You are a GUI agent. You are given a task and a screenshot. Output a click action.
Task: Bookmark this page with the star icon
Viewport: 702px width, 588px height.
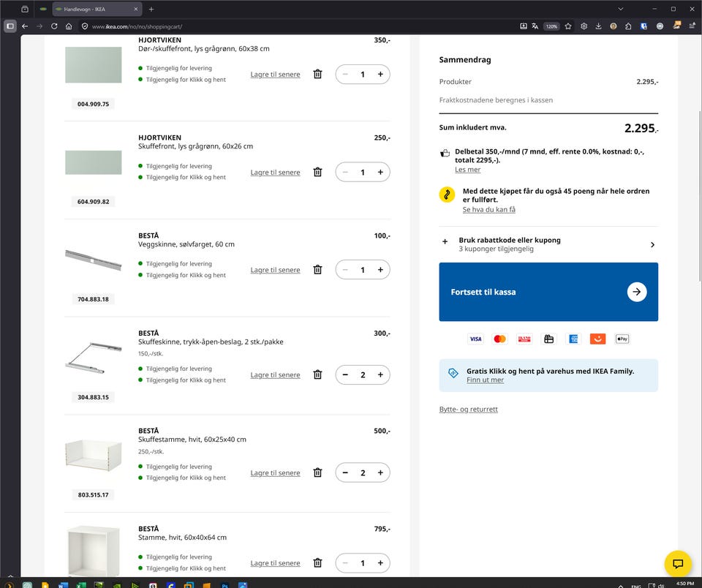coord(568,26)
